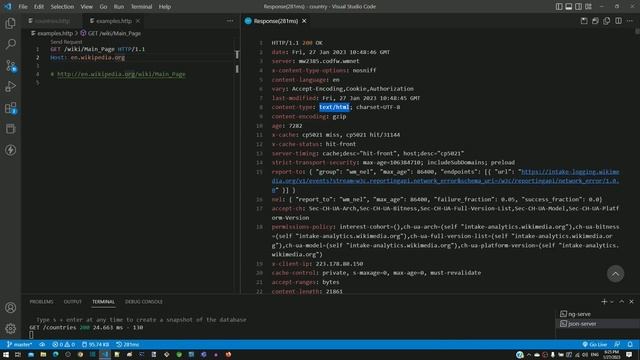This screenshot has height=360, width=640.
Task: Select the TERMINAL panel tab
Action: [x=103, y=302]
